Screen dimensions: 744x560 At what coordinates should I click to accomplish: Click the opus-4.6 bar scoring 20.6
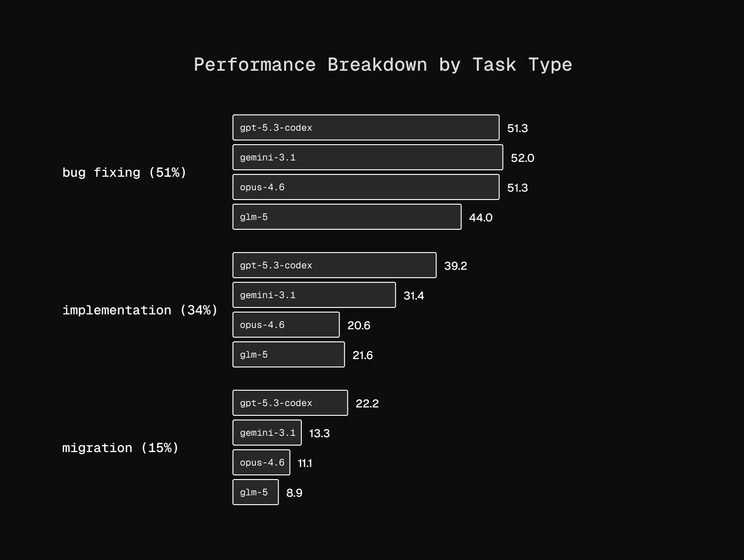[286, 325]
